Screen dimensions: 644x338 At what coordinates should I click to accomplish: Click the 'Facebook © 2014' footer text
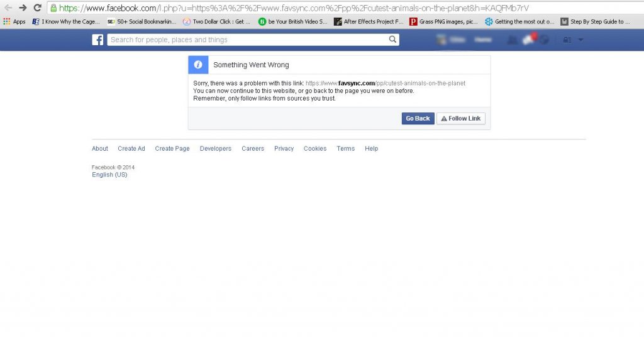point(113,167)
